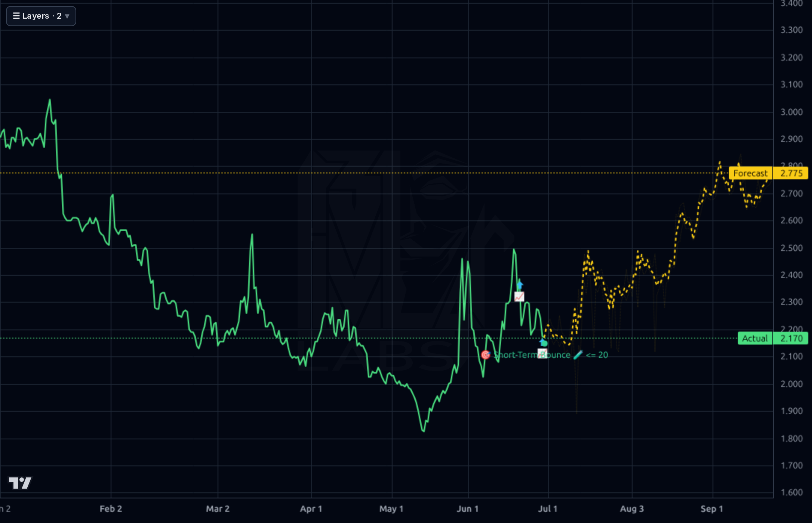Click the 3.200 price axis label

(x=792, y=58)
